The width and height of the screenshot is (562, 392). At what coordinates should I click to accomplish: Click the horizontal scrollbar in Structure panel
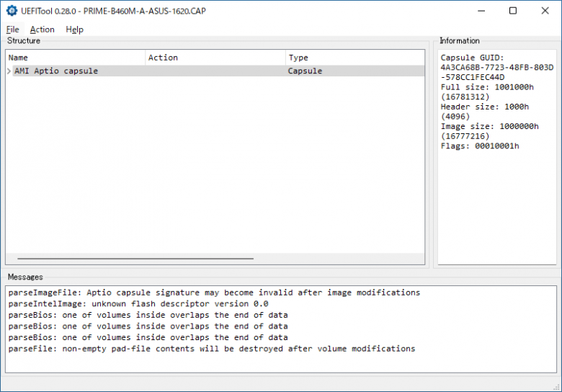135,259
